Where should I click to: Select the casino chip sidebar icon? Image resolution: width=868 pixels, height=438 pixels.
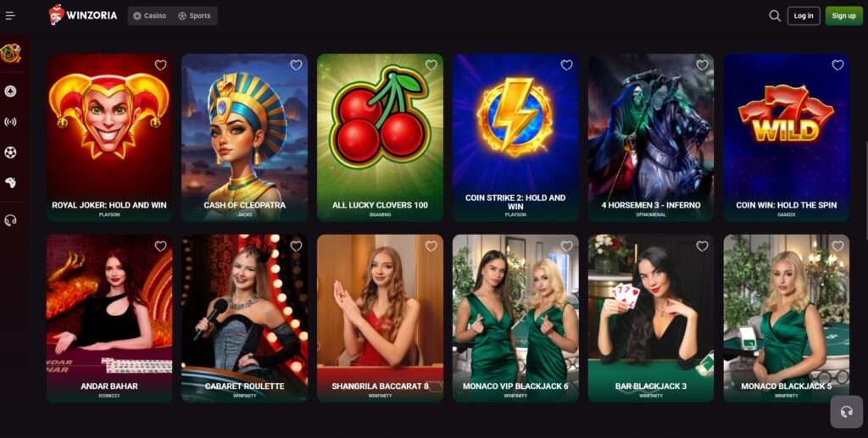tap(10, 91)
